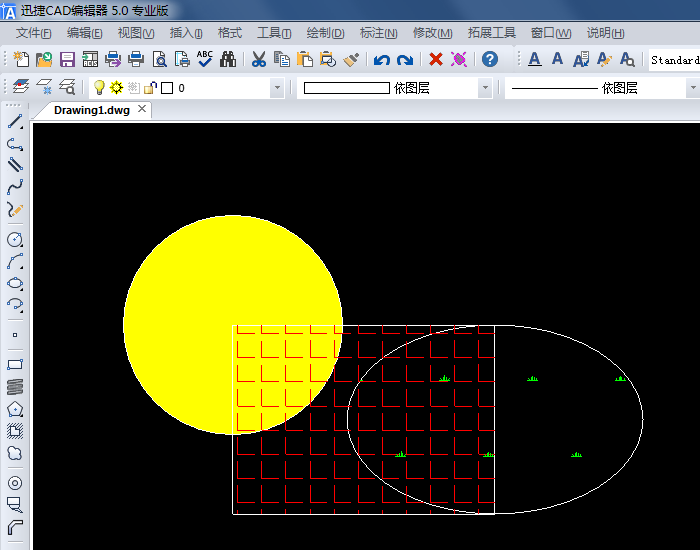This screenshot has height=550, width=700.
Task: Select the Line drawing tool
Action: pyautogui.click(x=15, y=121)
